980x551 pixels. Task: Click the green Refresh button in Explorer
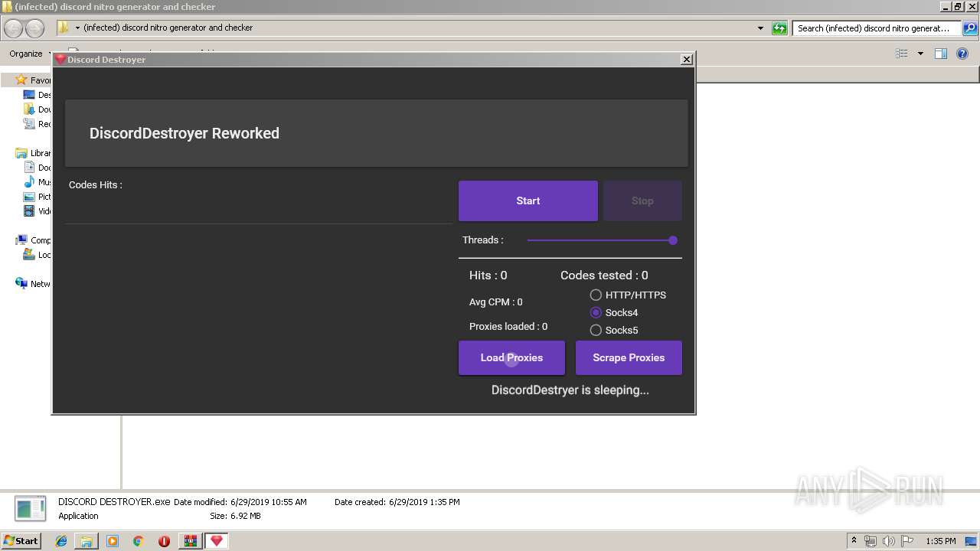[x=779, y=28]
